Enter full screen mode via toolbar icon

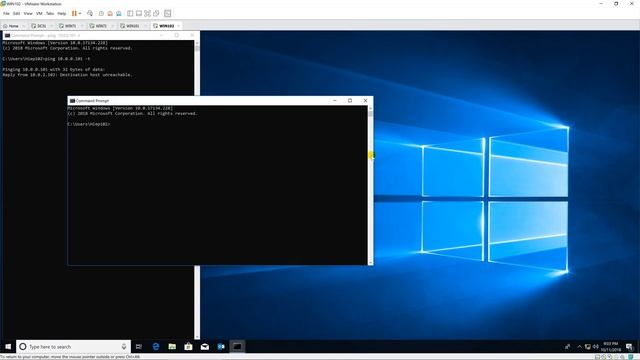(147, 13)
